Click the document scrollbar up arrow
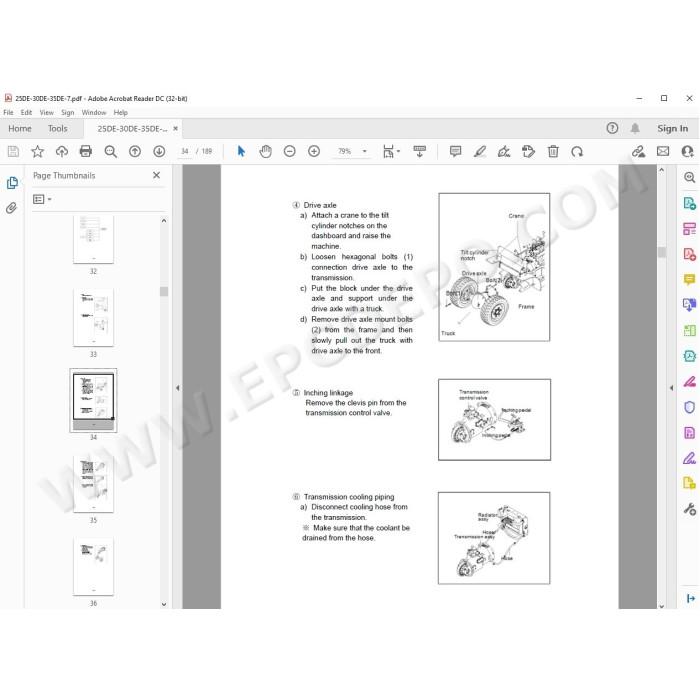The height and width of the screenshot is (700, 700). 662,170
